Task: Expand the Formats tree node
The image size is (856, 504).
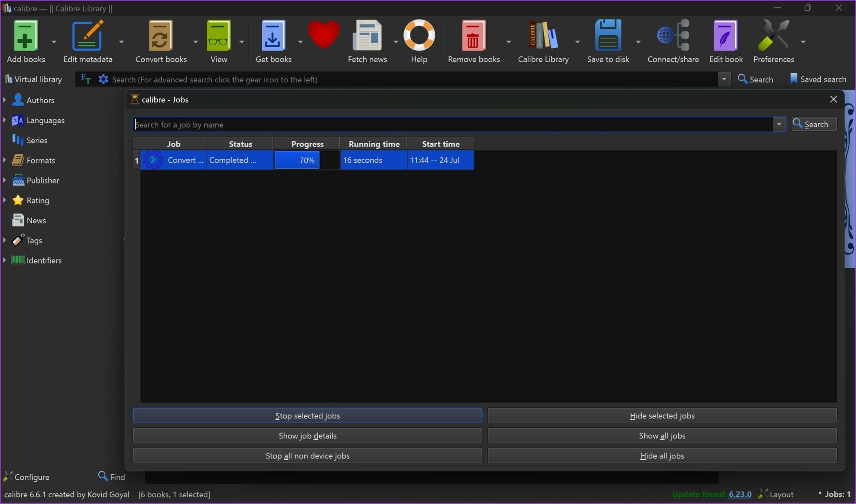Action: point(5,160)
